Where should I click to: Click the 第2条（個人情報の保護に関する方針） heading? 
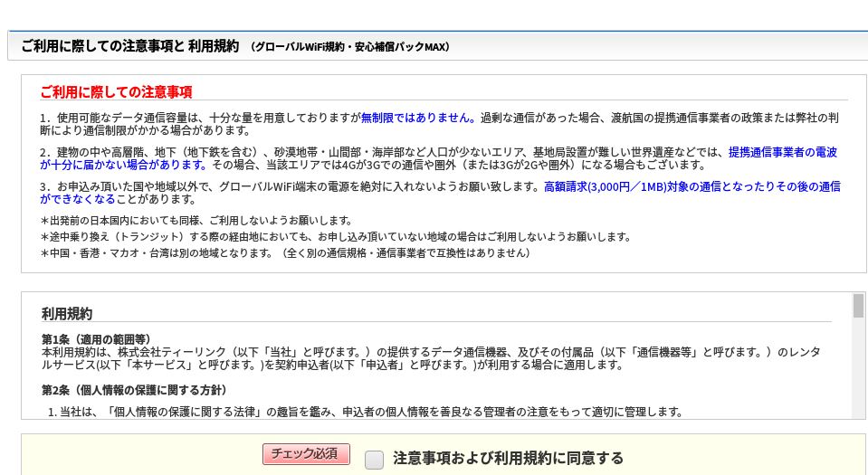[135, 390]
